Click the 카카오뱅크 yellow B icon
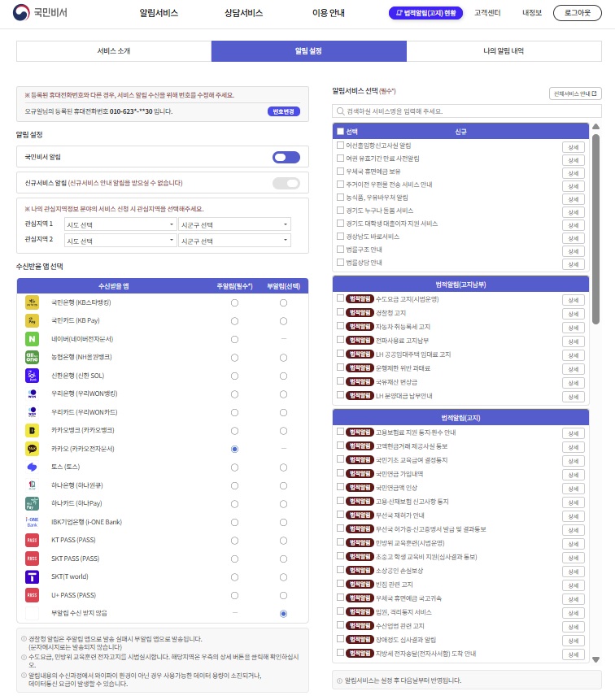Image resolution: width=615 pixels, height=700 pixels. [x=32, y=430]
